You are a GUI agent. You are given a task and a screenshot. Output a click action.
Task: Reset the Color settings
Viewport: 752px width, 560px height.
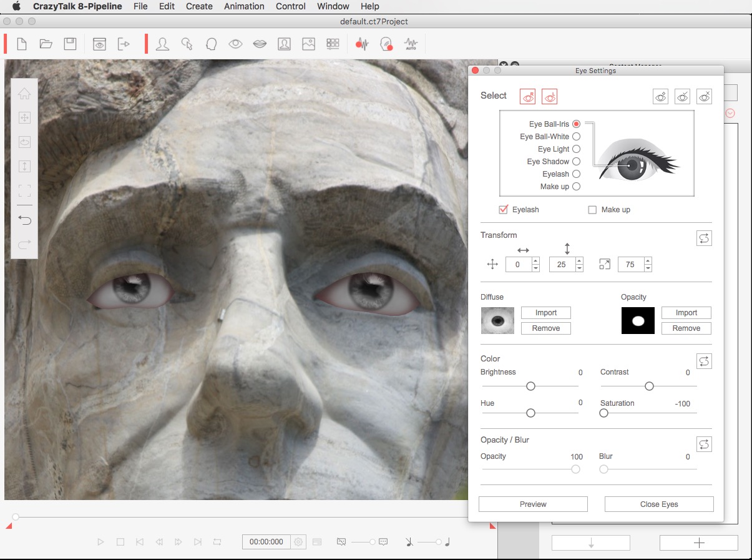click(704, 361)
